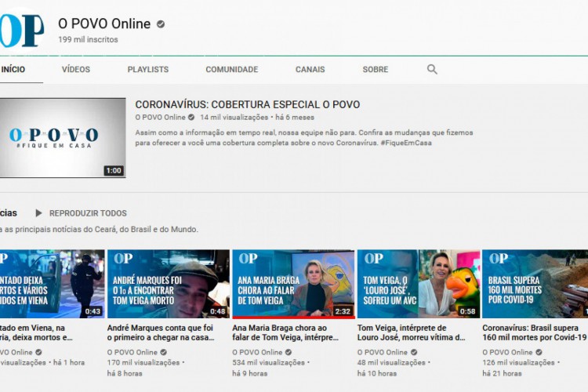Click the Reproduzir Todos button

point(88,213)
